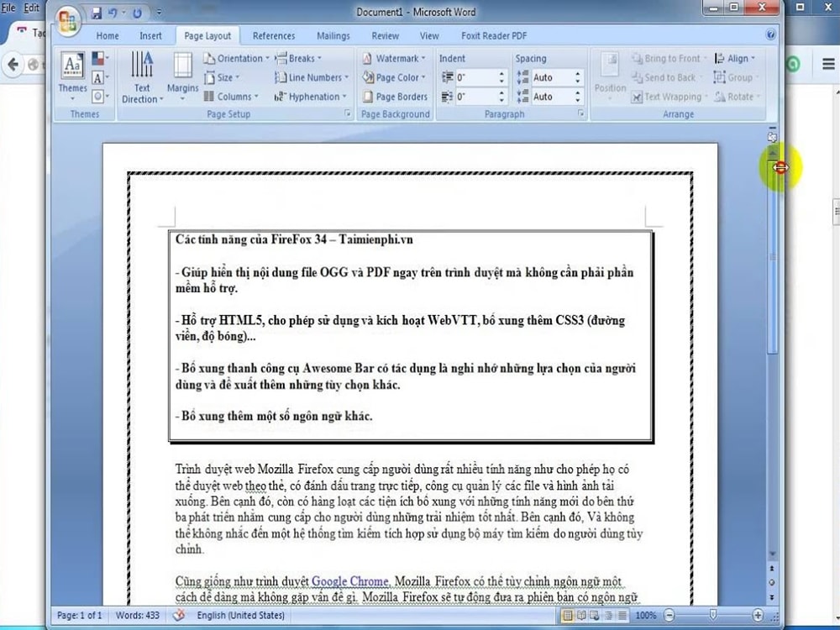Open the background browser hamburger menu
The height and width of the screenshot is (630, 840).
(828, 65)
